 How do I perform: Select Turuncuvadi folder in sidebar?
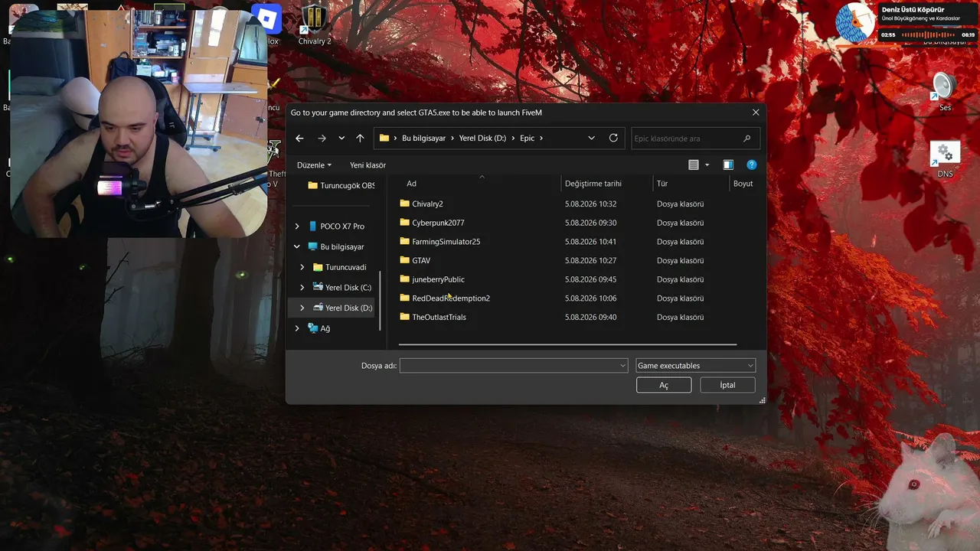345,268
